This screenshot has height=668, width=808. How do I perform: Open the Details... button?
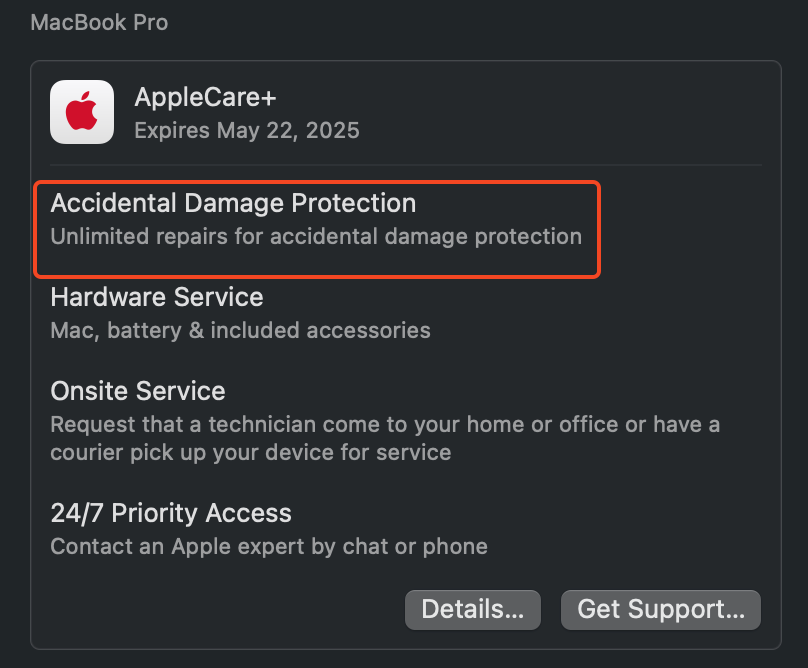click(x=472, y=609)
